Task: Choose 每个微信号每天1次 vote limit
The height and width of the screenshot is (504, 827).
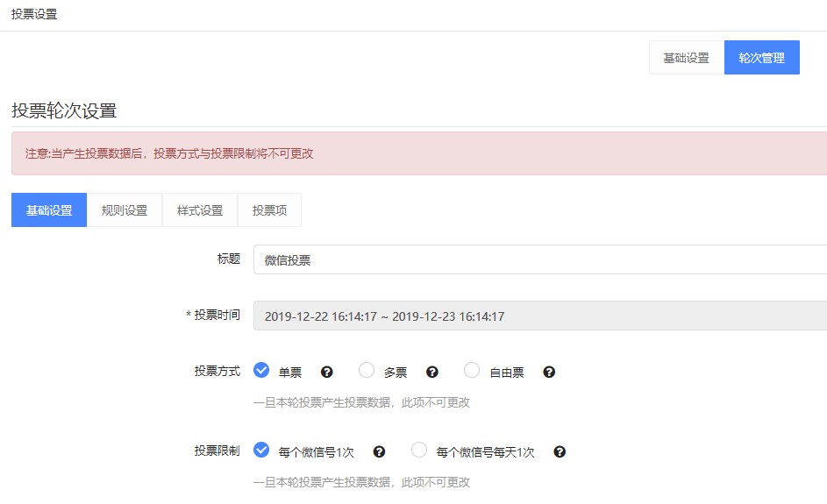Action: tap(419, 450)
